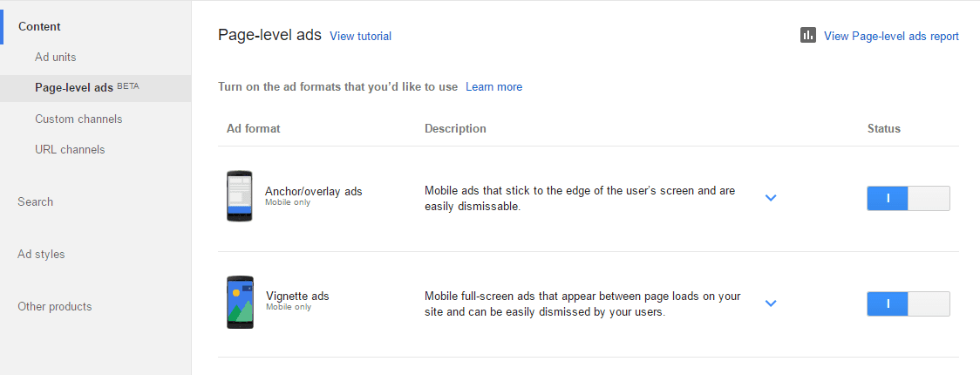Click the Anchor/overlay ads format name

coord(313,191)
